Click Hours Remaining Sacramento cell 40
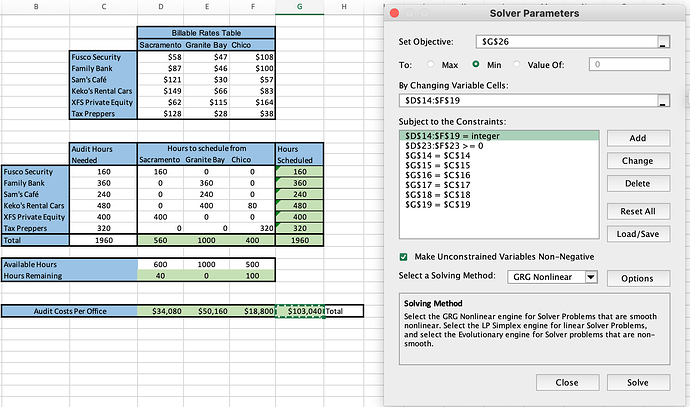The height and width of the screenshot is (407, 690). click(x=161, y=276)
